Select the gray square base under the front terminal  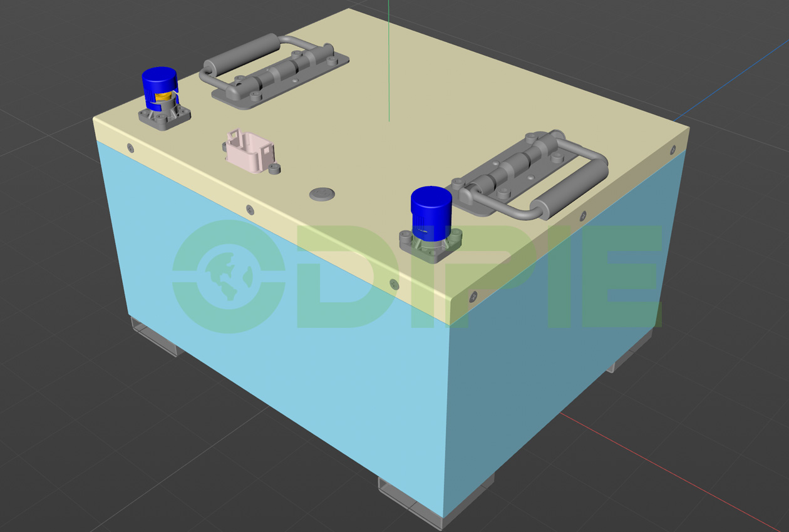(x=431, y=248)
